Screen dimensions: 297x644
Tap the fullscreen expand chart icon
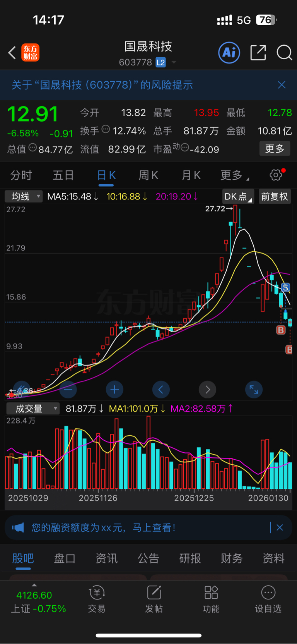[x=254, y=390]
